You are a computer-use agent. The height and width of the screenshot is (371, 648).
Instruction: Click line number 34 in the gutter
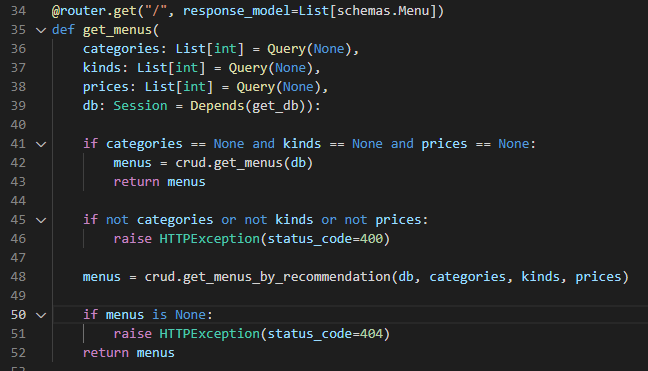18,11
